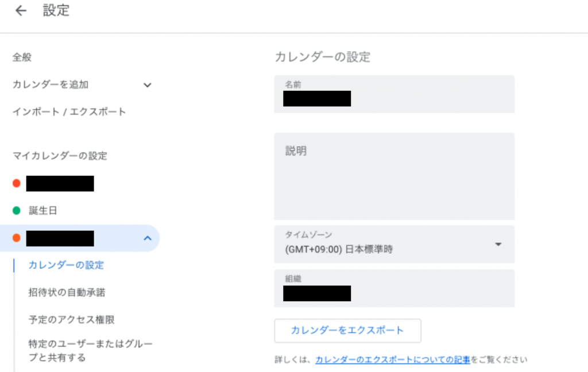Viewport: 588px width, 372px height.
Task: Click the first redacted calendar's orange dot
Action: (x=17, y=183)
